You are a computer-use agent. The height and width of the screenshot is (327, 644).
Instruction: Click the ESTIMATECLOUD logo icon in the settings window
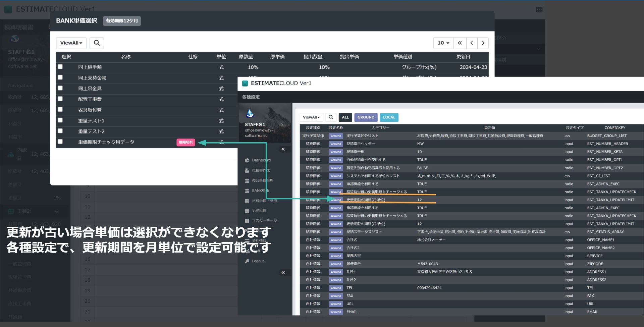click(245, 83)
